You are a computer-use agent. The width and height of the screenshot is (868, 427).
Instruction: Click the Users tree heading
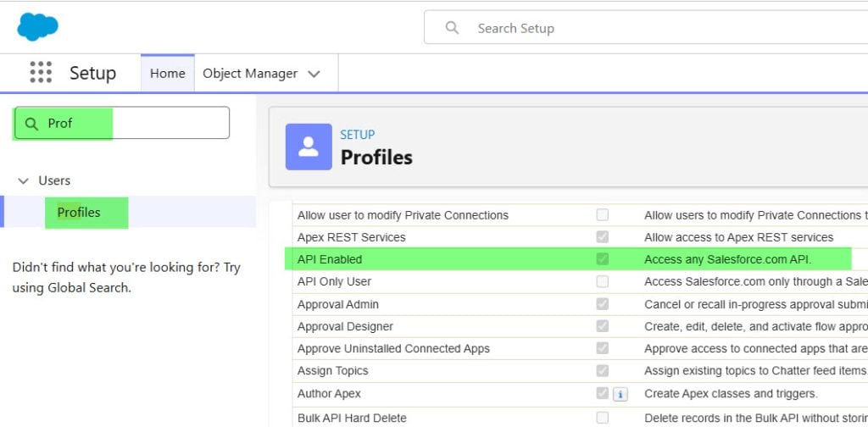[x=54, y=180]
